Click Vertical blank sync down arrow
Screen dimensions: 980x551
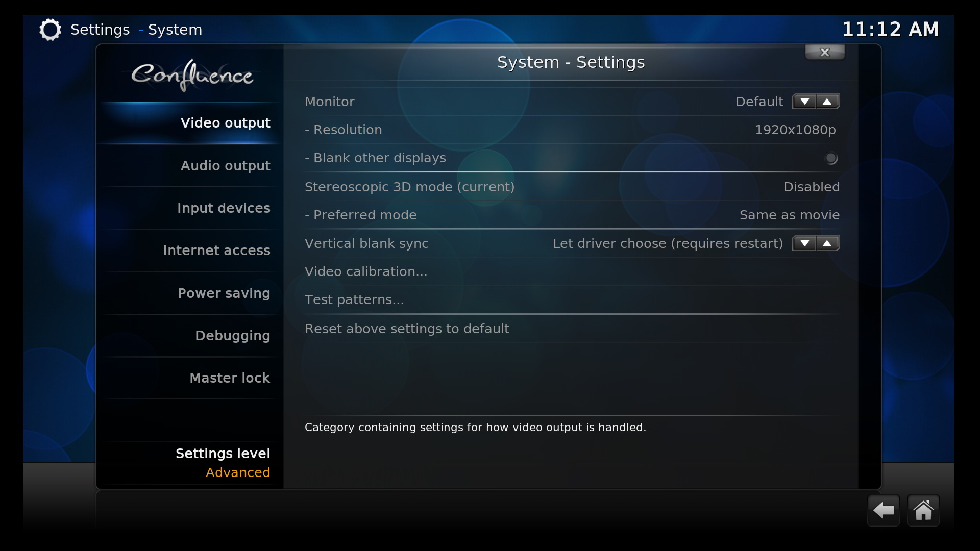coord(804,243)
